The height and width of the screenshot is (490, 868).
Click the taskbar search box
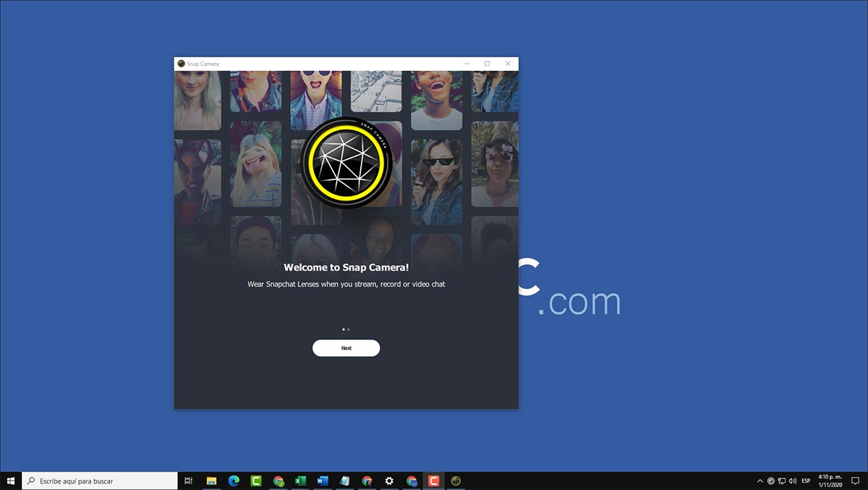point(100,481)
